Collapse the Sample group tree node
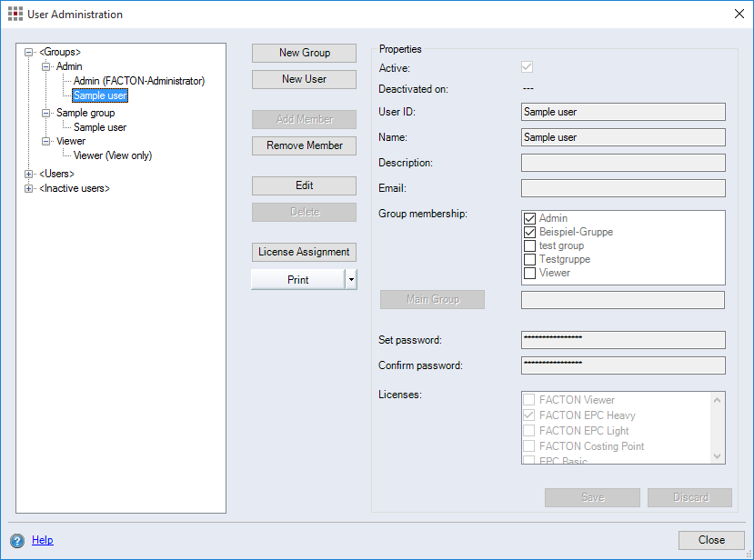This screenshot has width=754, height=560. point(45,113)
